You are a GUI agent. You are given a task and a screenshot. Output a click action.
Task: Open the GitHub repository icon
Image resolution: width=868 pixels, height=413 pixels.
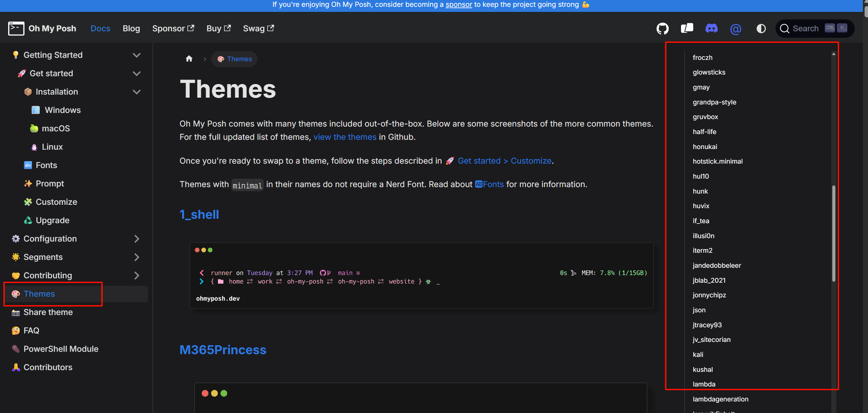tap(662, 29)
